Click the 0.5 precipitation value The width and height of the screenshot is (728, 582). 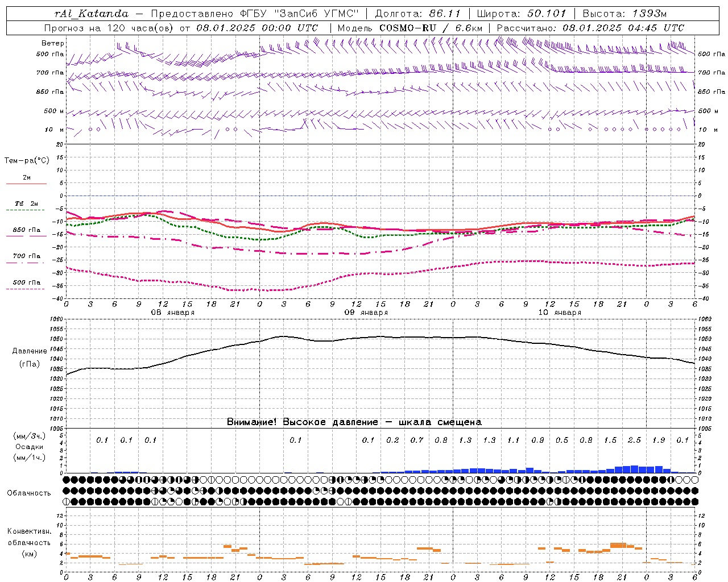coord(562,440)
